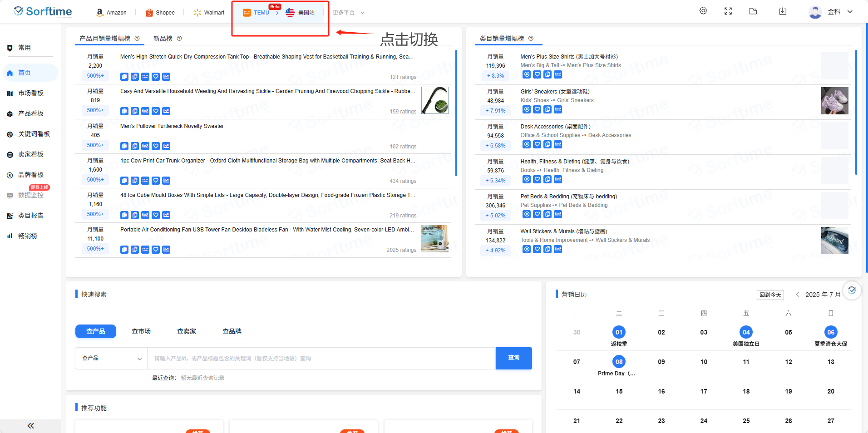Collapse the left sidebar with double arrows
The image size is (868, 433).
(30, 426)
